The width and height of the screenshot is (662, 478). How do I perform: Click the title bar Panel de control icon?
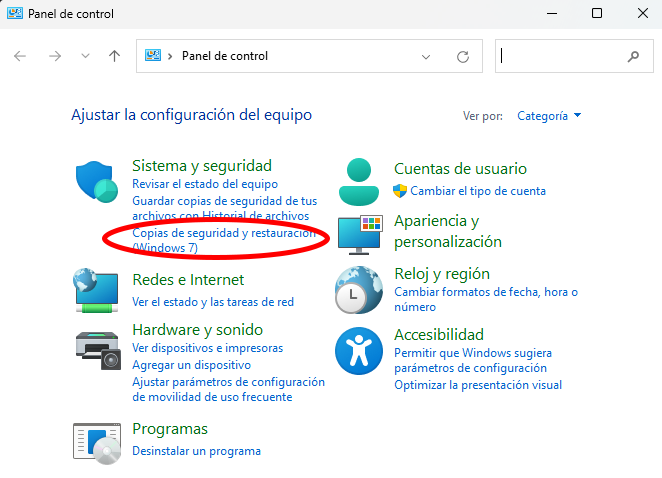[15, 13]
